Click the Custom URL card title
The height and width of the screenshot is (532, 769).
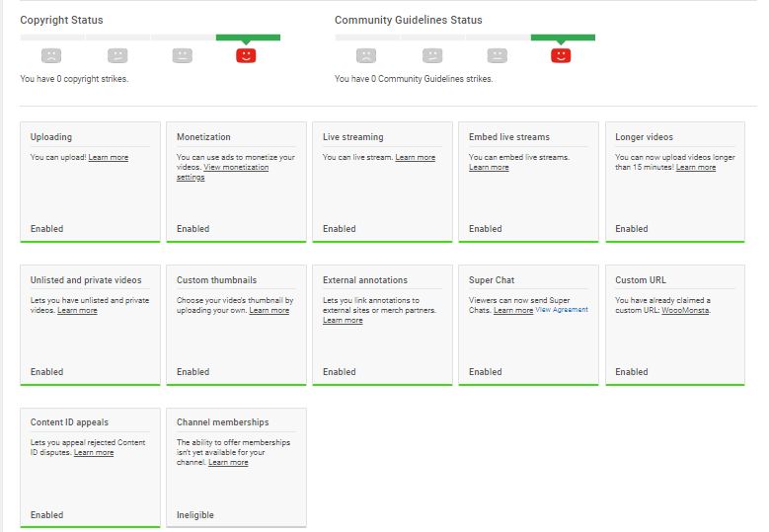tap(641, 280)
